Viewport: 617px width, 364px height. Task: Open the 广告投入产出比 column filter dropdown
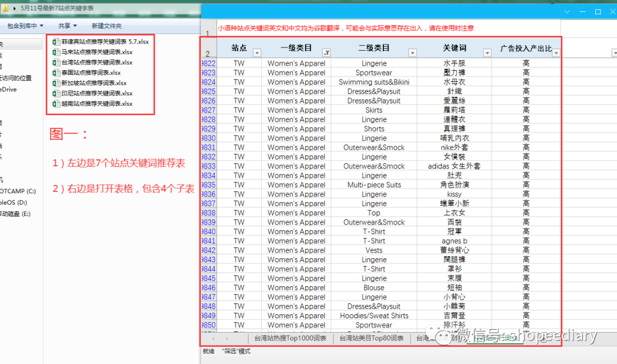click(556, 53)
